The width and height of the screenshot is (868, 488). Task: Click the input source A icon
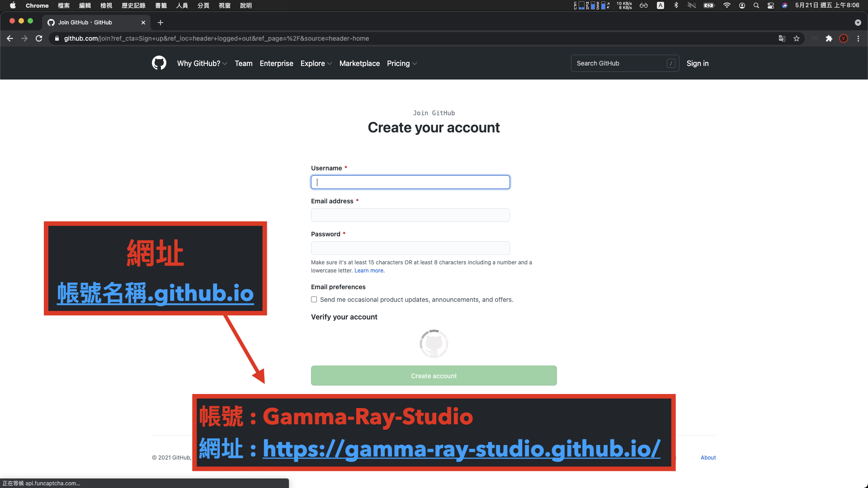point(660,5)
